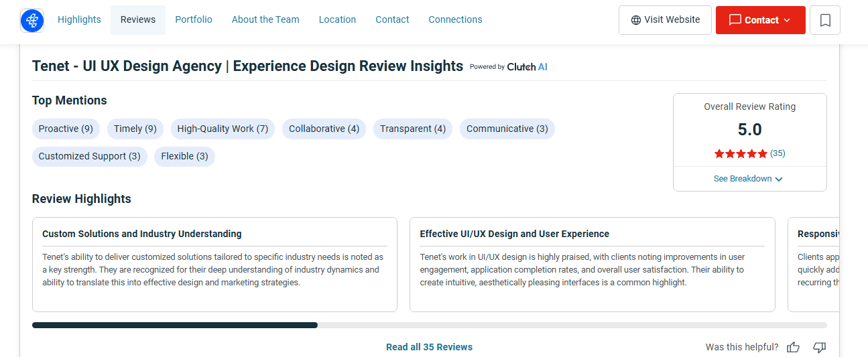This screenshot has height=357, width=868.
Task: Click the Review Highlights heading
Action: pos(81,199)
